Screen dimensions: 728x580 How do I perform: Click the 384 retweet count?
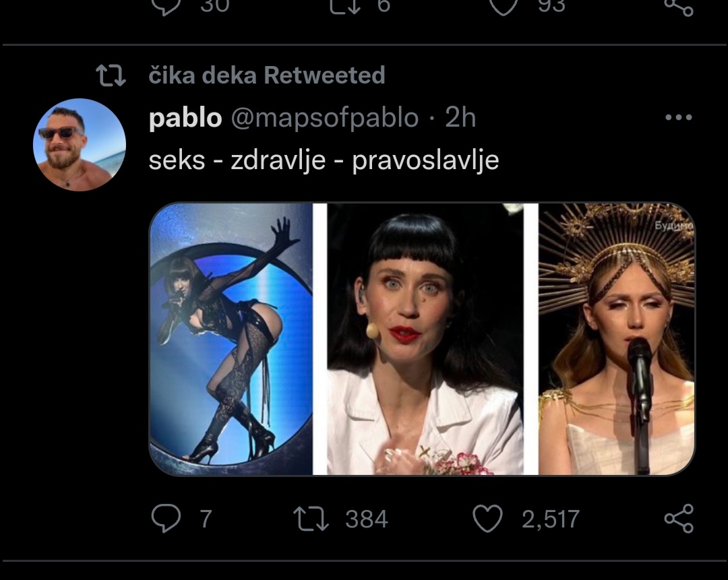coord(366,519)
